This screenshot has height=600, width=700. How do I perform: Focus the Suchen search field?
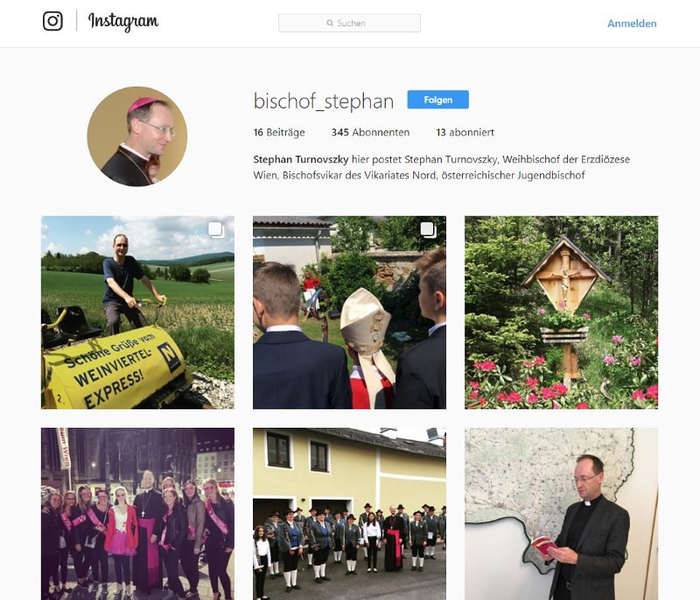(x=349, y=23)
